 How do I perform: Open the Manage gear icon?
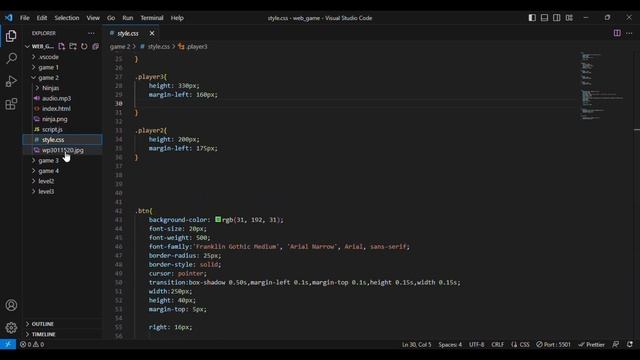click(x=11, y=327)
